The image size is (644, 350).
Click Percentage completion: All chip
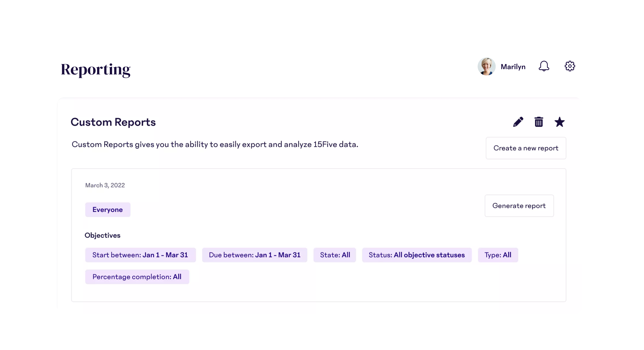tap(137, 277)
